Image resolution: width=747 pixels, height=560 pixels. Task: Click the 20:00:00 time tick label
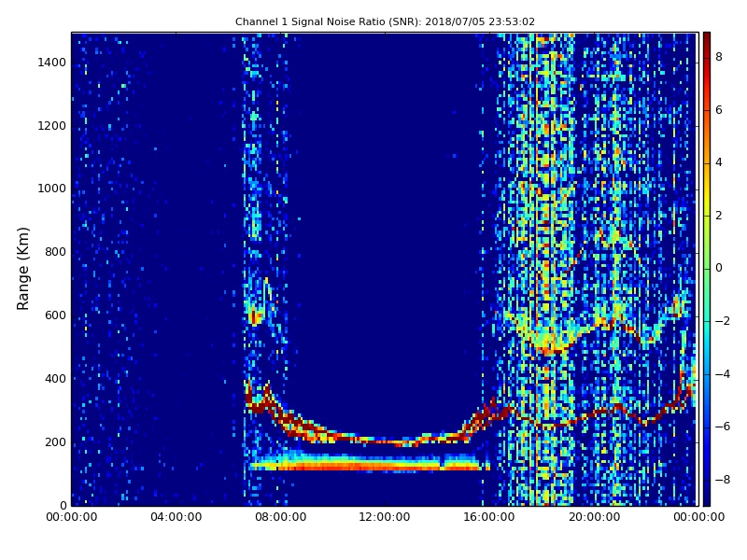(594, 517)
